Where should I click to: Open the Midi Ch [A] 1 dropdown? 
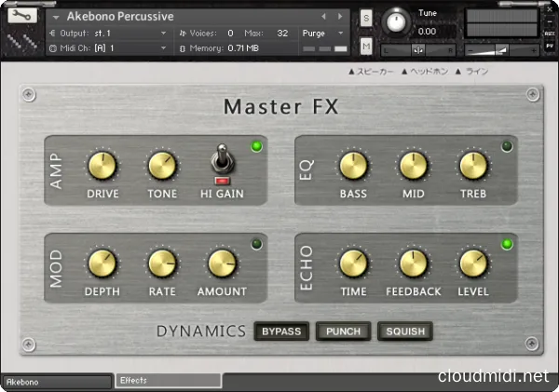[108, 48]
